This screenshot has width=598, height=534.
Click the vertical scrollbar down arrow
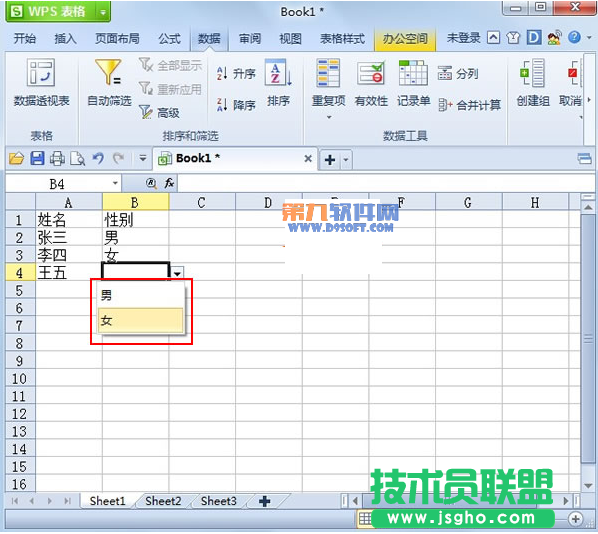point(588,486)
